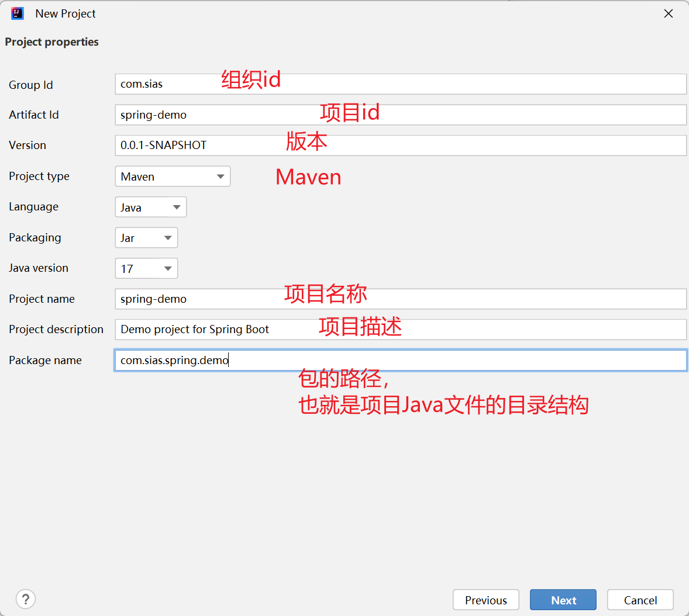
Task: Focus the Group Id input field
Action: tap(400, 84)
